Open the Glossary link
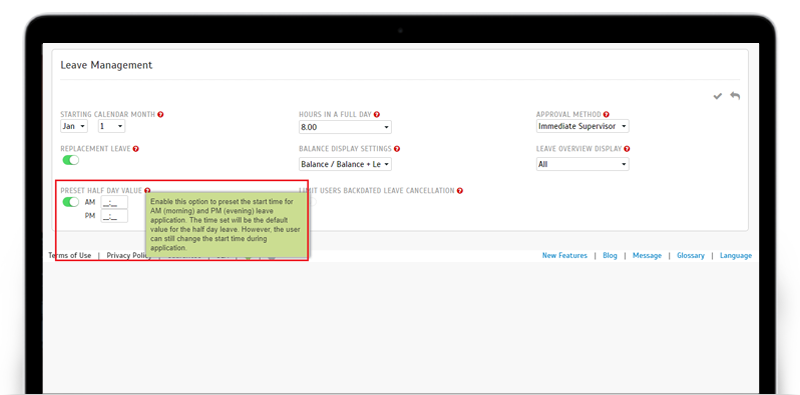800x395 pixels. (691, 256)
